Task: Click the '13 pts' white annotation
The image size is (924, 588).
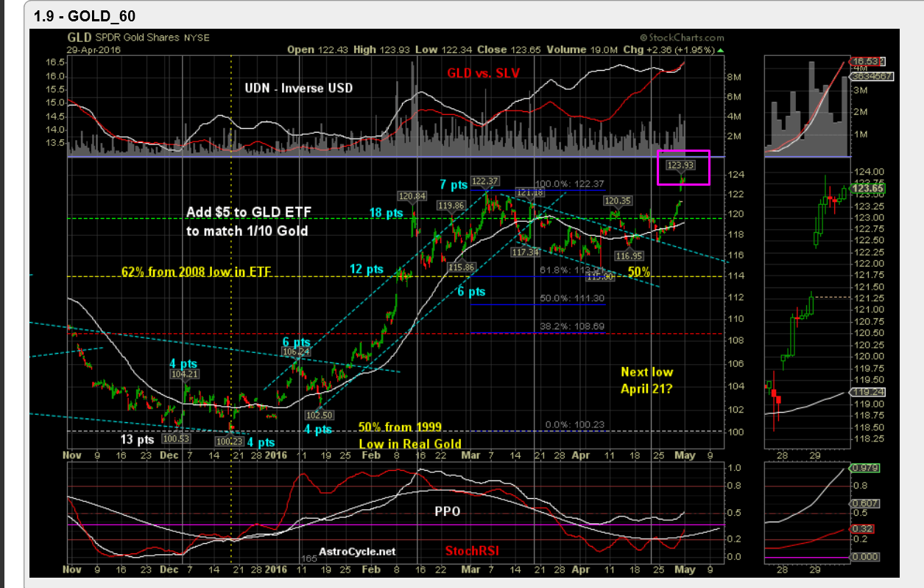Action: 137,439
